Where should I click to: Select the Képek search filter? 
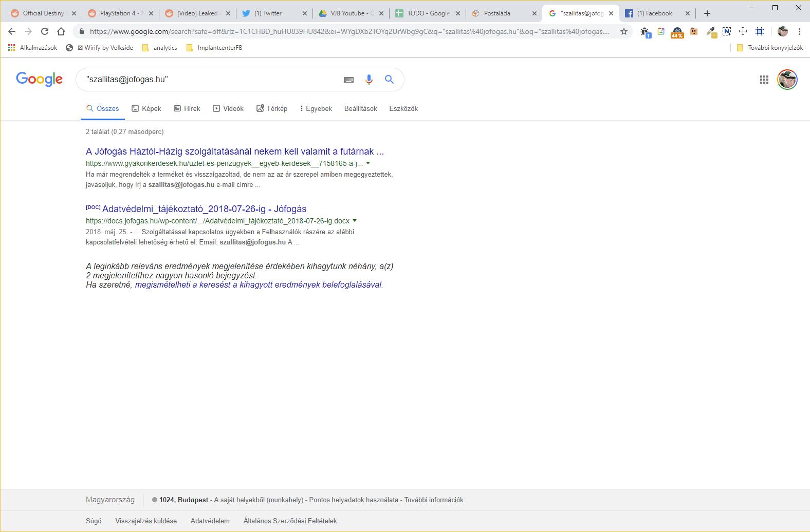[146, 108]
